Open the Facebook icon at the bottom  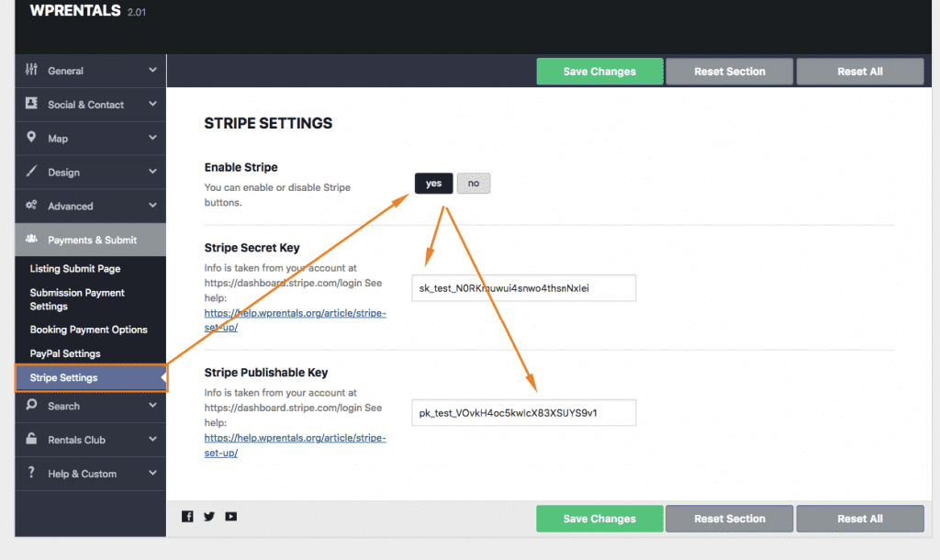tap(187, 516)
